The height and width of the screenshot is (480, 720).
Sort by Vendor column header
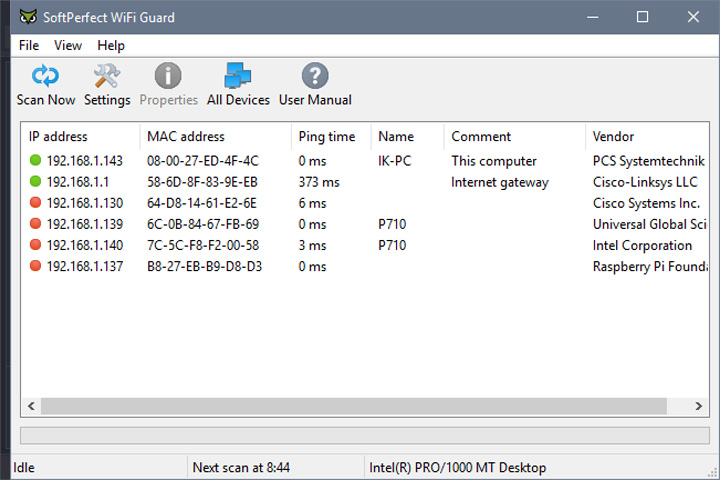click(647, 136)
